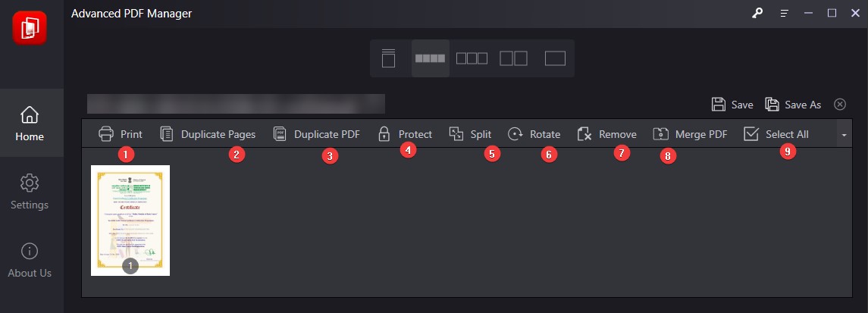
Task: Click the Merge PDF icon
Action: click(660, 134)
